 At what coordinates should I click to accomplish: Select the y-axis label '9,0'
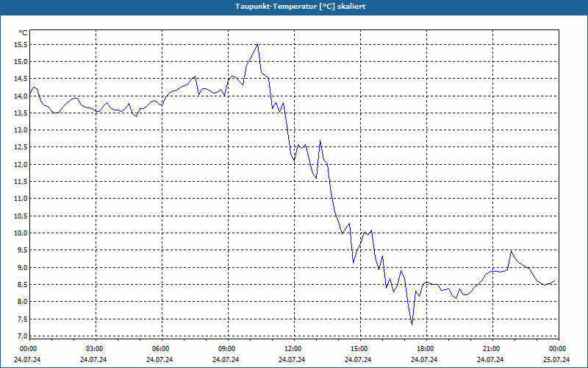[x=23, y=267]
